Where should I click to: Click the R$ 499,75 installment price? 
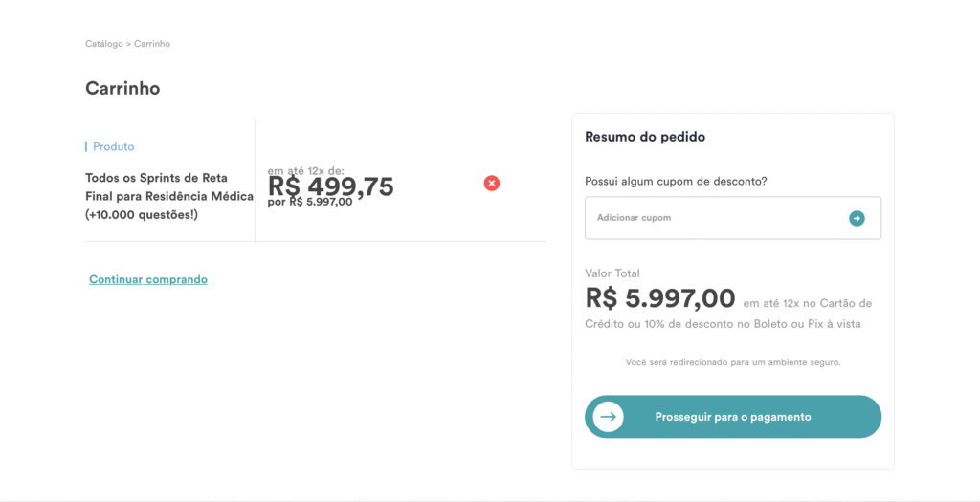point(331,186)
